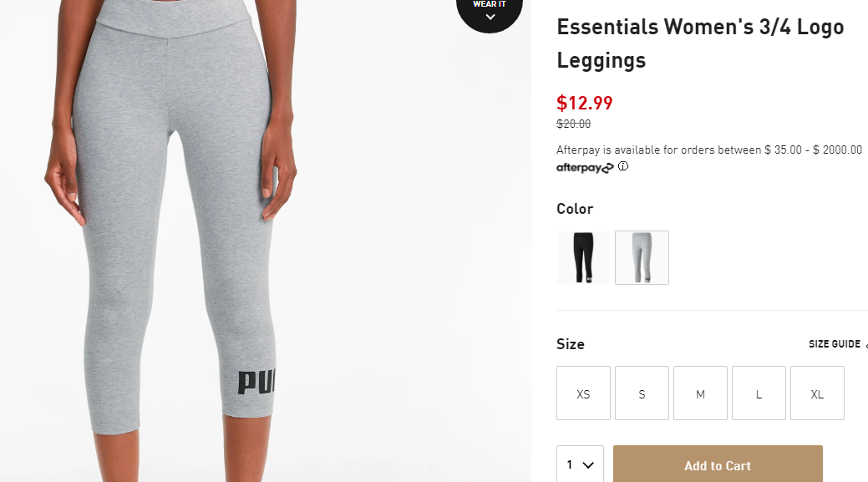Add the leggings to the cart
Screen dimensions: 868x482
click(x=718, y=464)
